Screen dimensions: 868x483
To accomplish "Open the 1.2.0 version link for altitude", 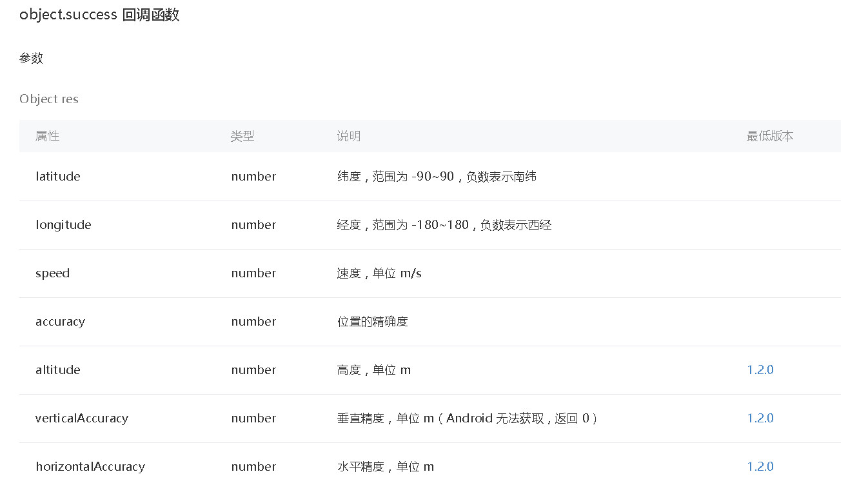I will point(760,370).
